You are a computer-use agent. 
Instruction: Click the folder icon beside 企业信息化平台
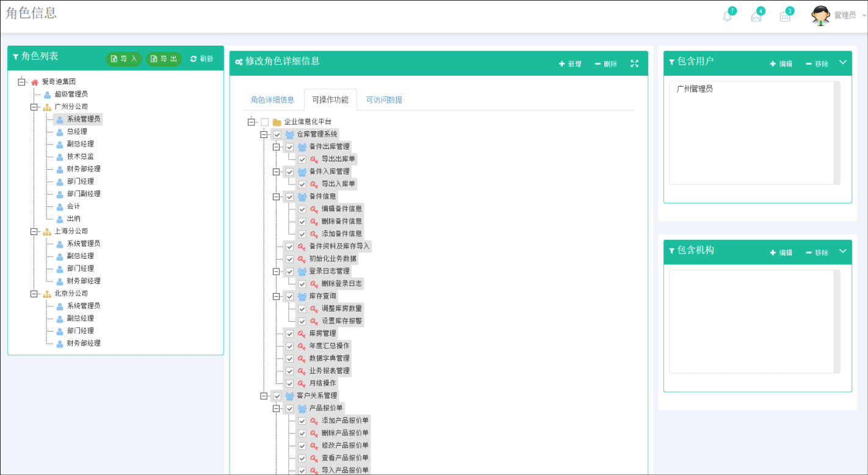click(277, 122)
